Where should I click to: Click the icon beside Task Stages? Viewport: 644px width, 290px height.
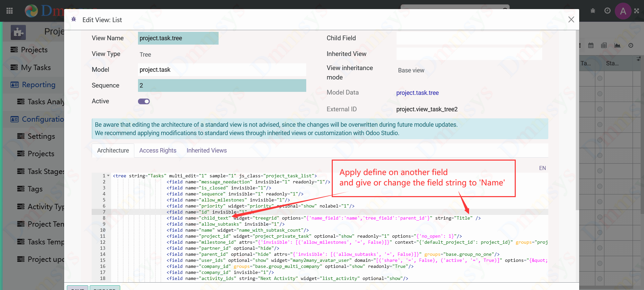pyautogui.click(x=21, y=171)
